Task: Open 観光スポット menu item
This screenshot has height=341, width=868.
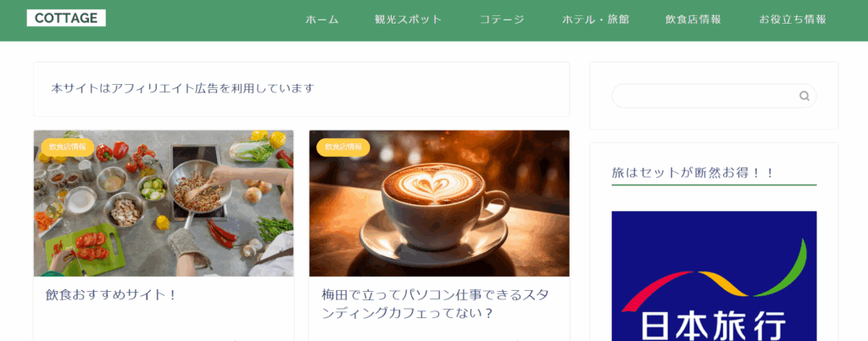Action: [409, 20]
